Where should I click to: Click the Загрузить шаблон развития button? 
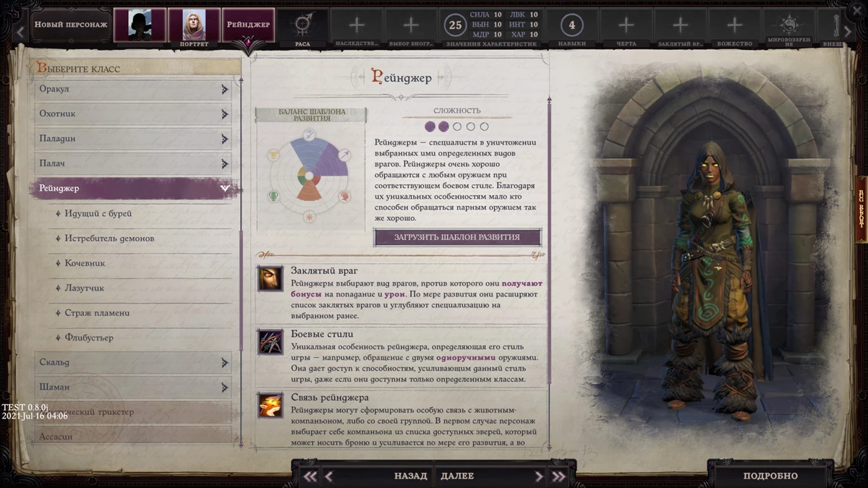click(x=456, y=237)
